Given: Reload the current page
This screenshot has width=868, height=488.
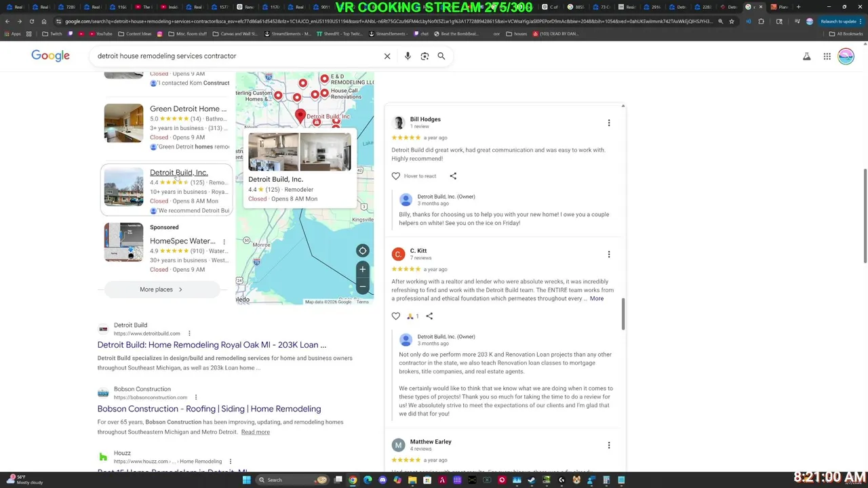Looking at the screenshot, I should point(32,21).
